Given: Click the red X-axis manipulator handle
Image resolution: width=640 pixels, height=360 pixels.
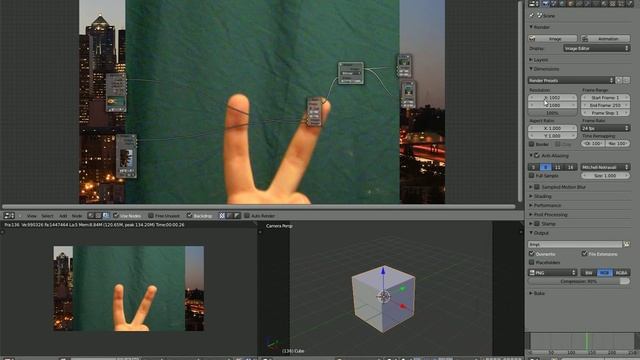Looking at the screenshot, I should [403, 306].
